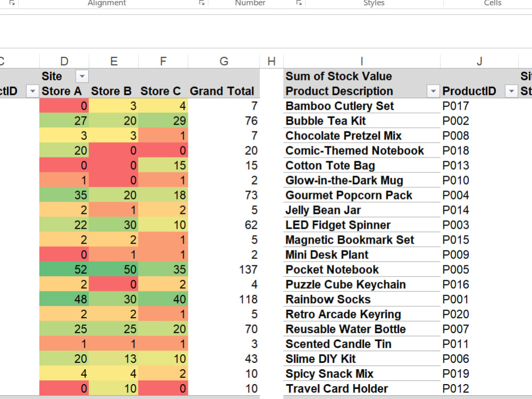The image size is (532, 399).
Task: Select the Cotton Tote Bag cell
Action: [362, 165]
